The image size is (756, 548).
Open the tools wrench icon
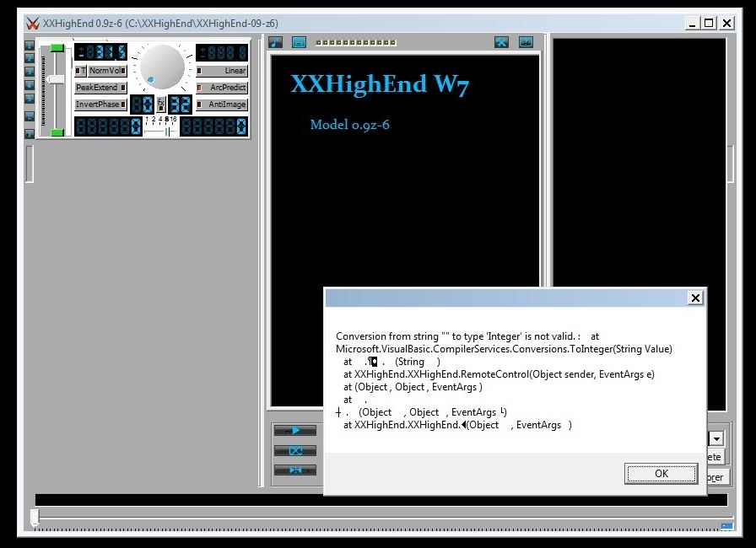pos(501,42)
